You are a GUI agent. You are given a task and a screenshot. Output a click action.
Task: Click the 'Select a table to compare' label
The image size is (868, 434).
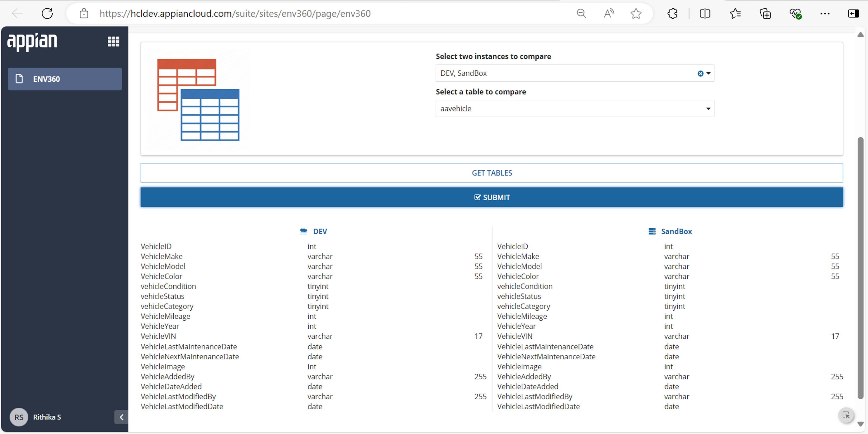pos(481,92)
